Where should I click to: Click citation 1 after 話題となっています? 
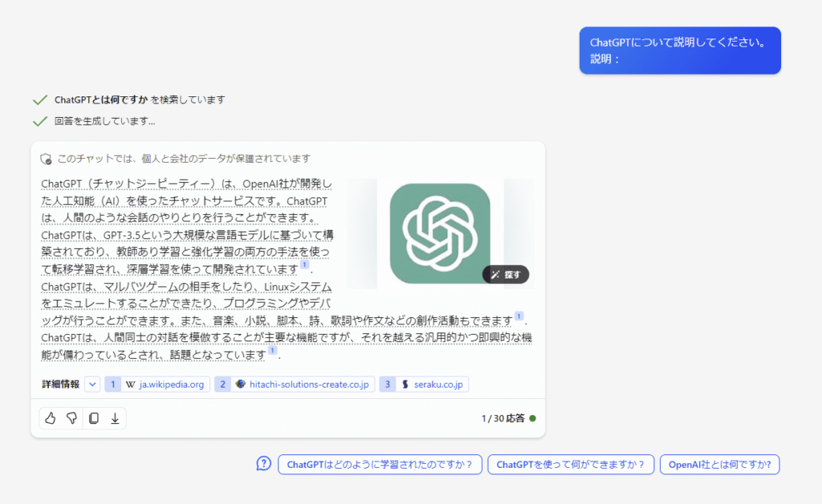click(273, 350)
